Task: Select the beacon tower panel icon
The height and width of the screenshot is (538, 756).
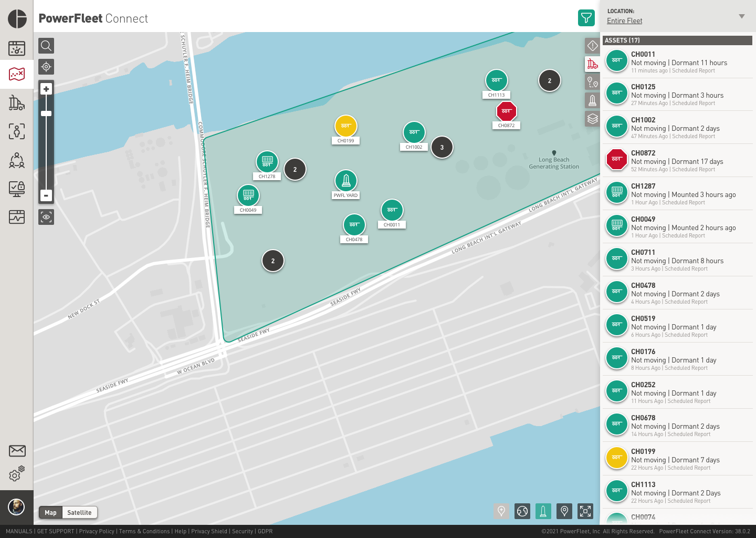Action: point(593,100)
